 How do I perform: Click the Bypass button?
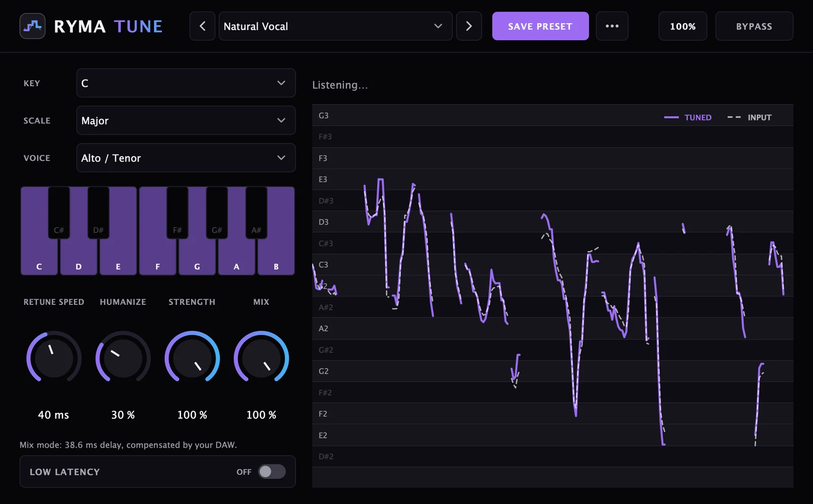pos(754,26)
